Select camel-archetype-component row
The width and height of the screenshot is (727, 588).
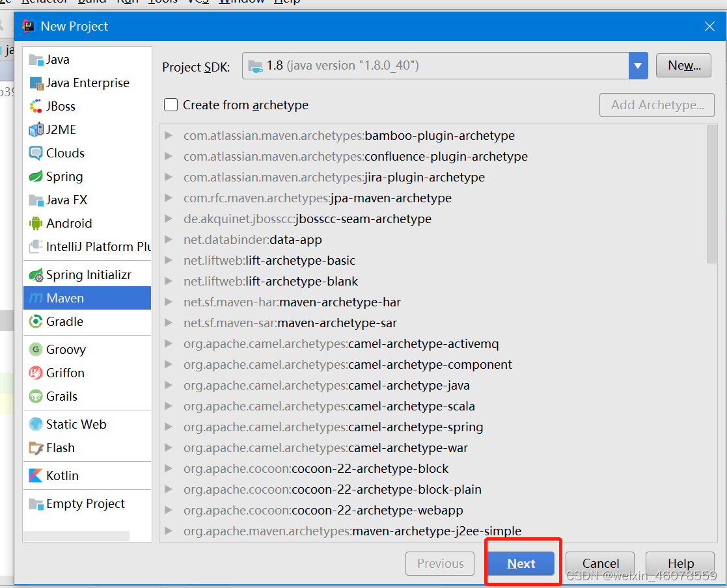[x=433, y=365]
